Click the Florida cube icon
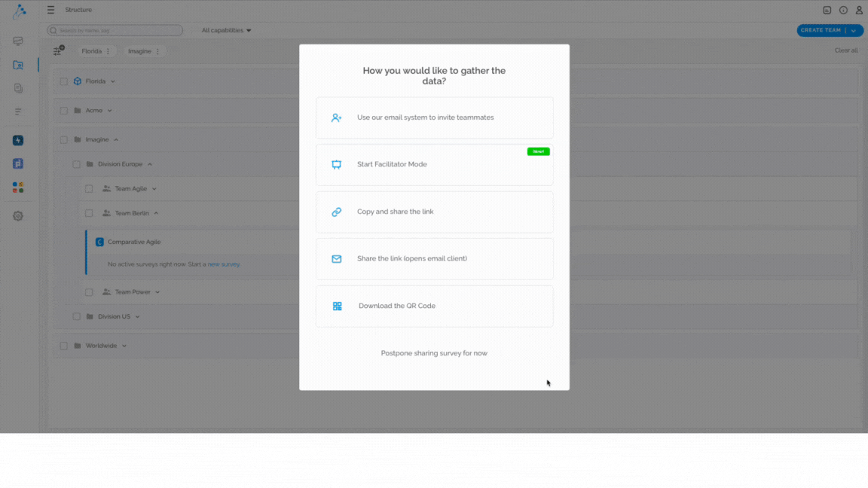 point(78,81)
